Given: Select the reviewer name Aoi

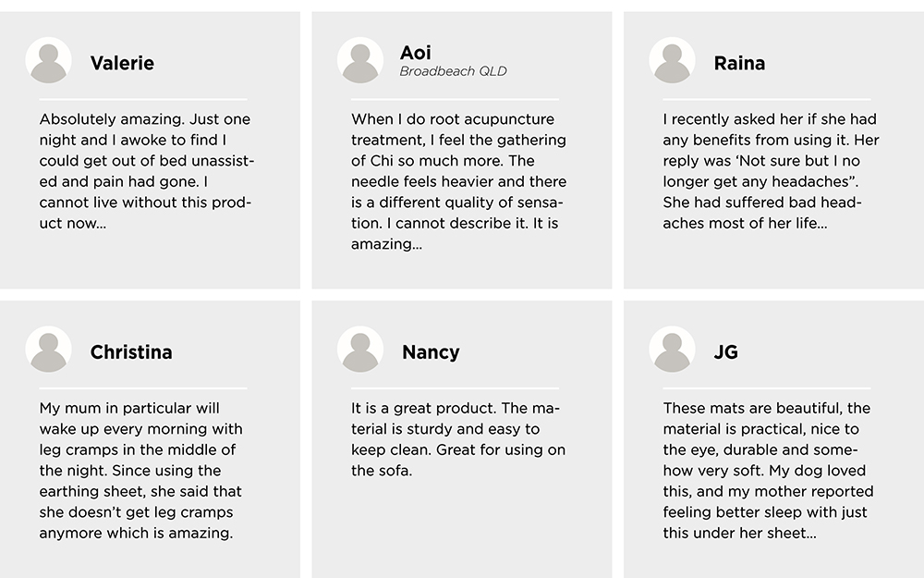Looking at the screenshot, I should click(416, 53).
